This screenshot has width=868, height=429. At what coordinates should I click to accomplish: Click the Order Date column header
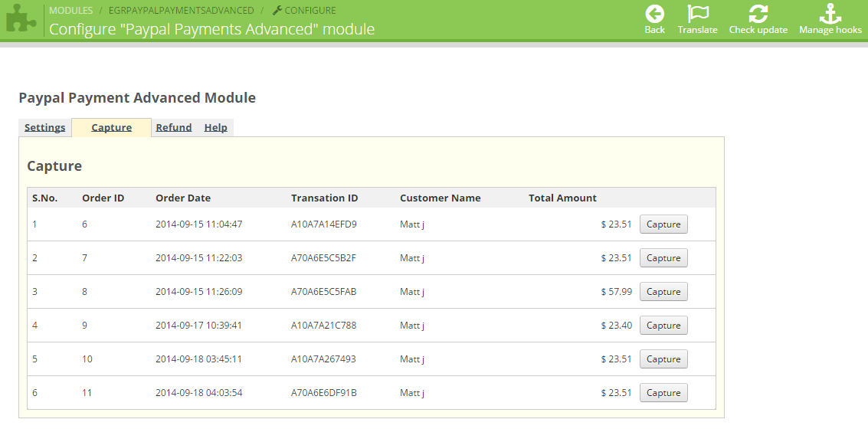point(182,198)
